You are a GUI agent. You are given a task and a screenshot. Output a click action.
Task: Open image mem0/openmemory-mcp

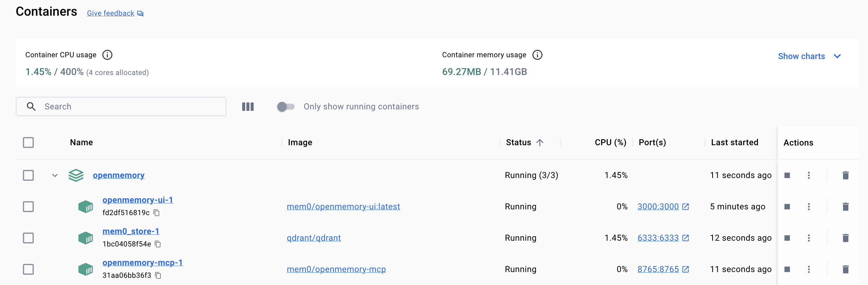pyautogui.click(x=336, y=269)
